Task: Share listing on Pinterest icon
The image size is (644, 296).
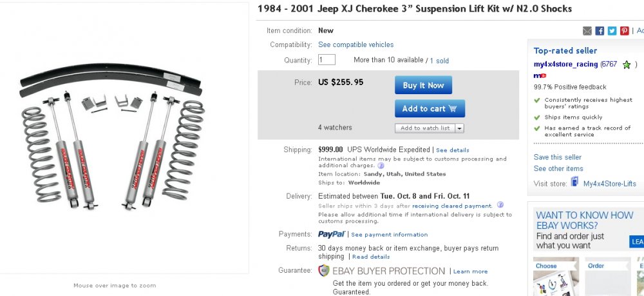Action: [624, 31]
